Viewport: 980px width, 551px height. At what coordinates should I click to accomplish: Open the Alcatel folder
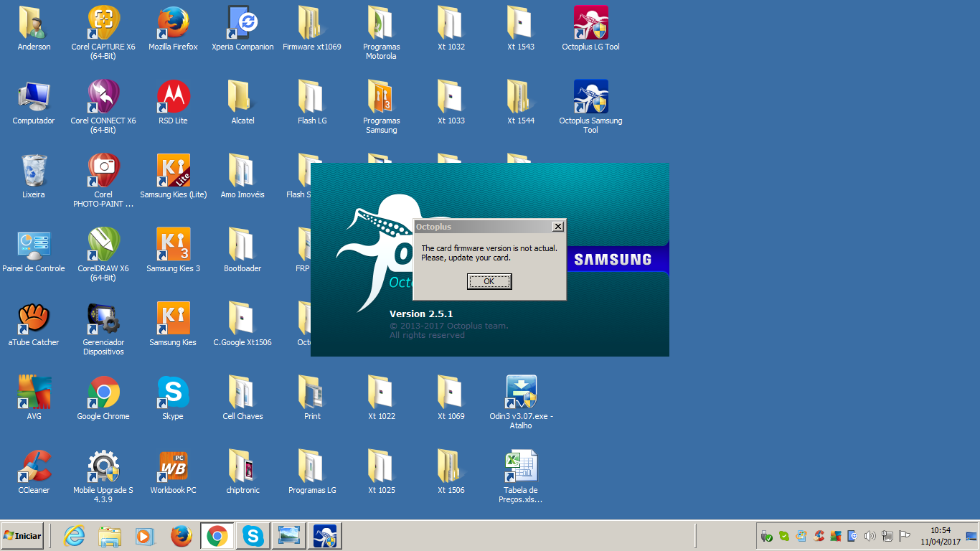pos(242,103)
